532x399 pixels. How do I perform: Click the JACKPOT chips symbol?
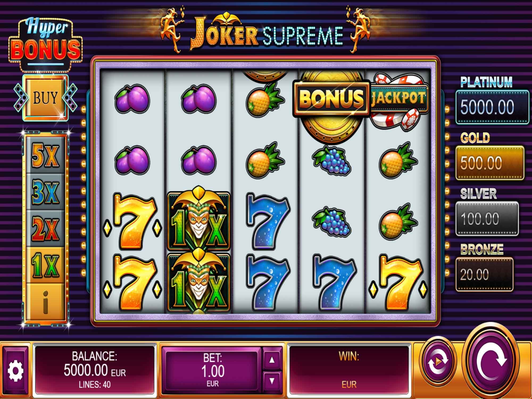coord(398,102)
